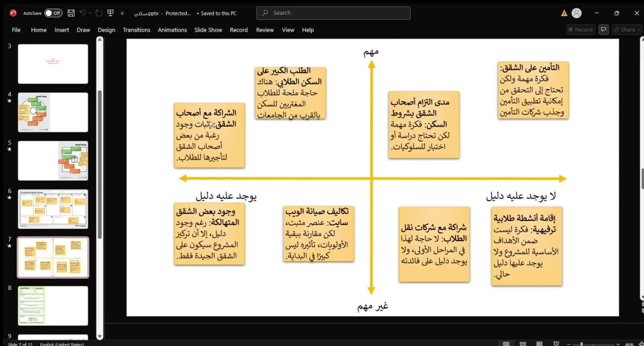
Task: Click the Record button at top right
Action: pyautogui.click(x=580, y=30)
